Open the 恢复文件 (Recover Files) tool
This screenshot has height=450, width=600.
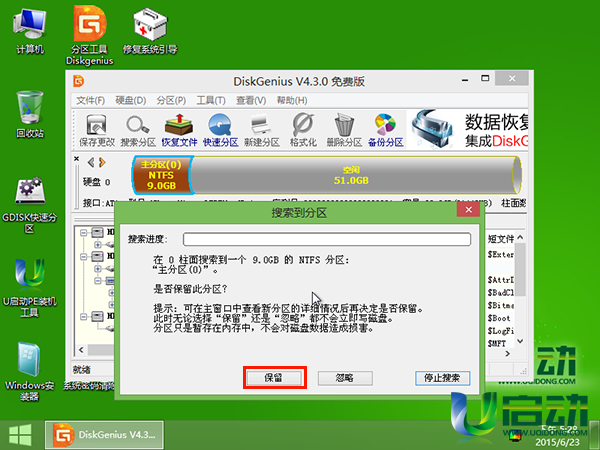tap(179, 130)
